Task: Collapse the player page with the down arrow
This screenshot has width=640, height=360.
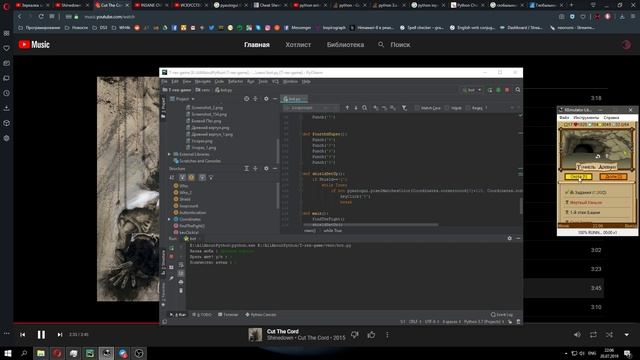Action: click(627, 335)
